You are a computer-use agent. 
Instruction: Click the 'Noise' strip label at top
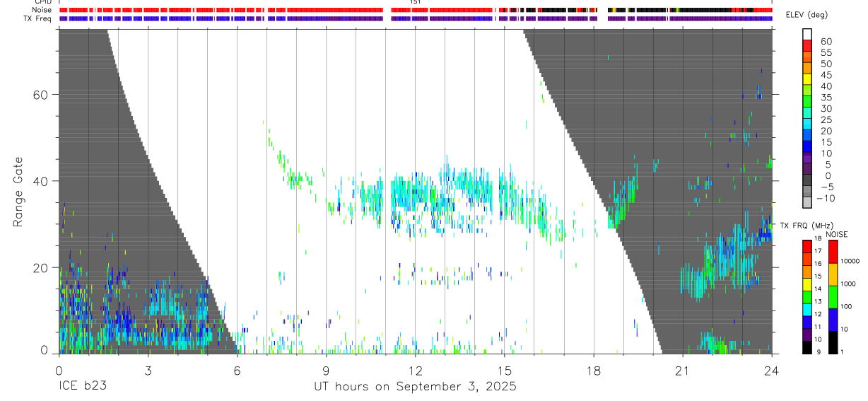(42, 10)
